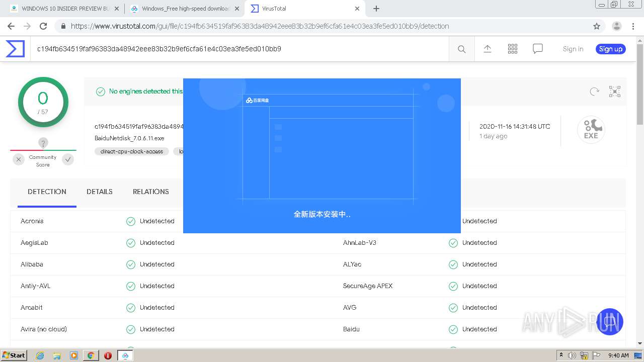Click the Baidu engine name
Viewport: 644px width, 362px height.
351,329
